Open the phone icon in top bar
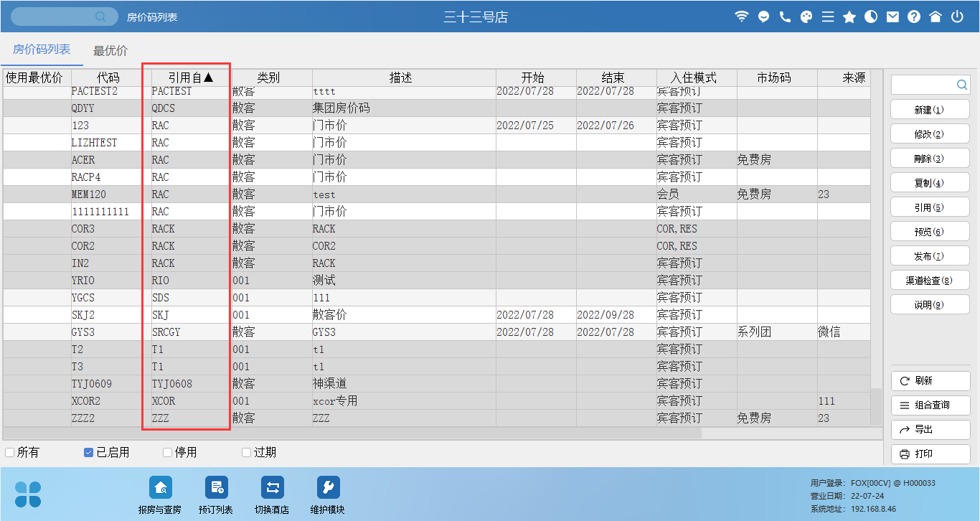This screenshot has height=521, width=980. (x=785, y=17)
